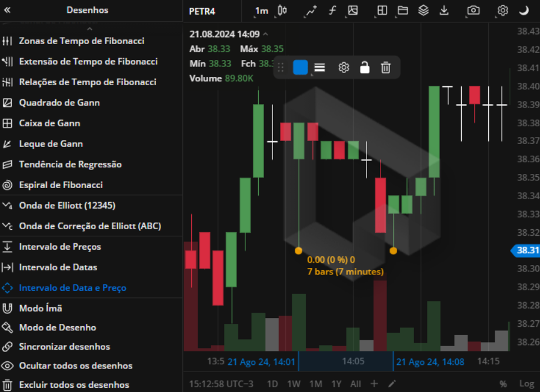Click the Intervalo de Preços icon
540x392 pixels.
click(x=7, y=247)
